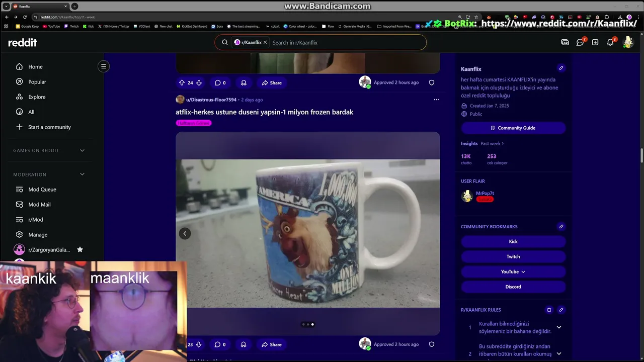Focus the Search in r/Kaanflix field
Screen dimensions: 644x362
pyautogui.click(x=347, y=43)
